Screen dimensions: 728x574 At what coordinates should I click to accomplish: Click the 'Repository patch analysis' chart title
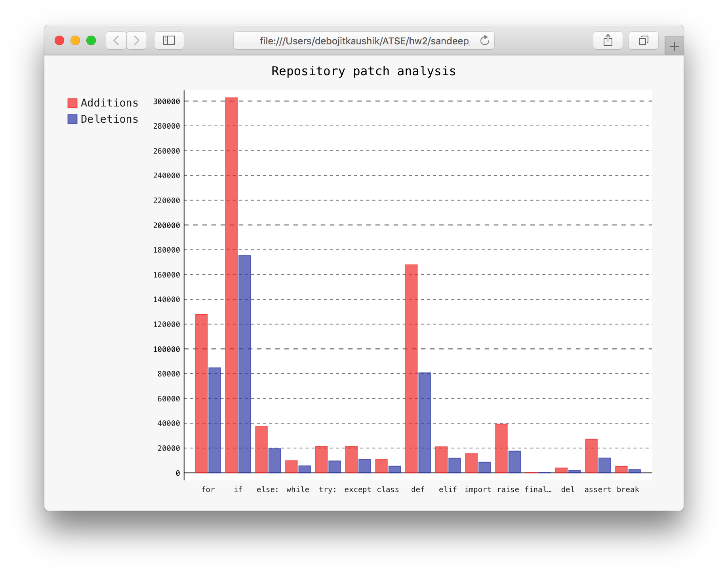pyautogui.click(x=364, y=71)
